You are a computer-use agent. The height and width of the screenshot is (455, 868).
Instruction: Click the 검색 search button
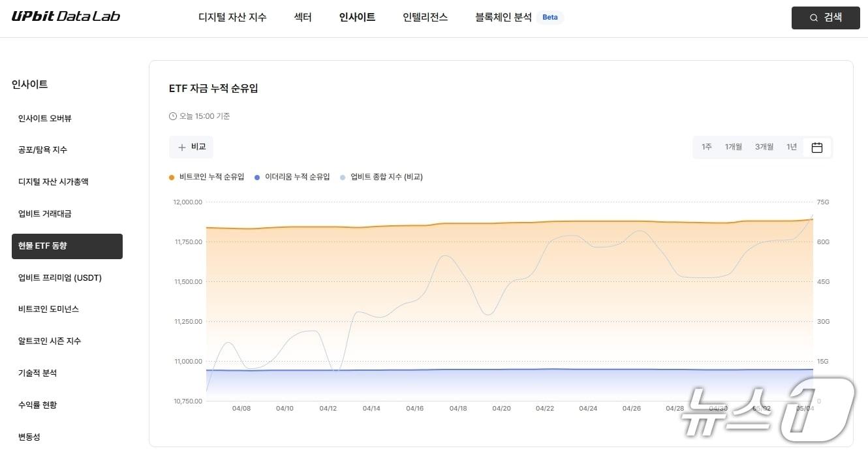(826, 18)
